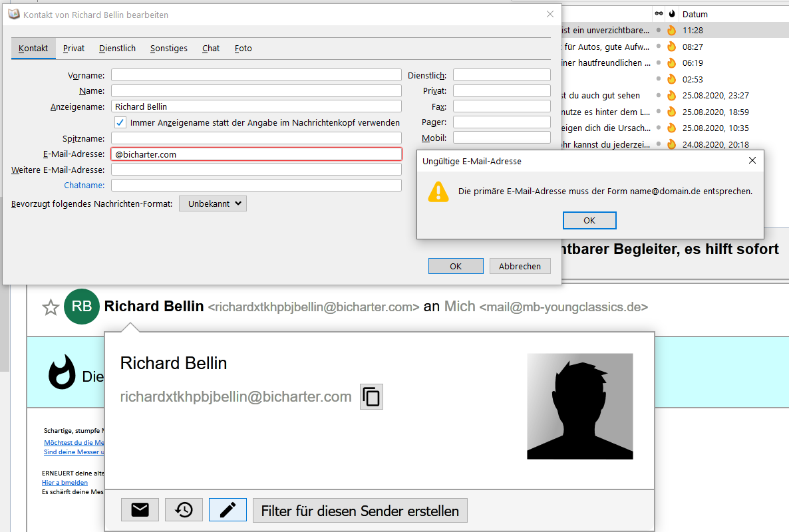
Task: Click junk flame icon for 08:27 message
Action: 671,47
